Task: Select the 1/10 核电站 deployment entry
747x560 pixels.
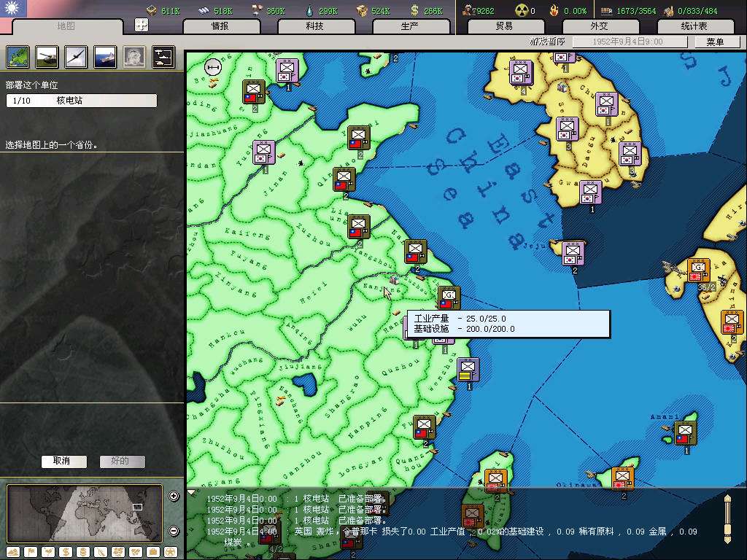Action: pyautogui.click(x=82, y=101)
